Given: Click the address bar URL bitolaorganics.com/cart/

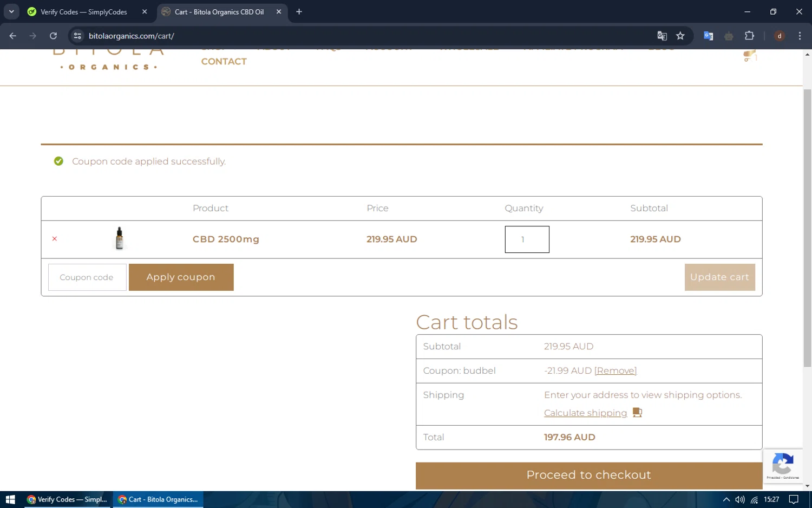Looking at the screenshot, I should pyautogui.click(x=132, y=36).
